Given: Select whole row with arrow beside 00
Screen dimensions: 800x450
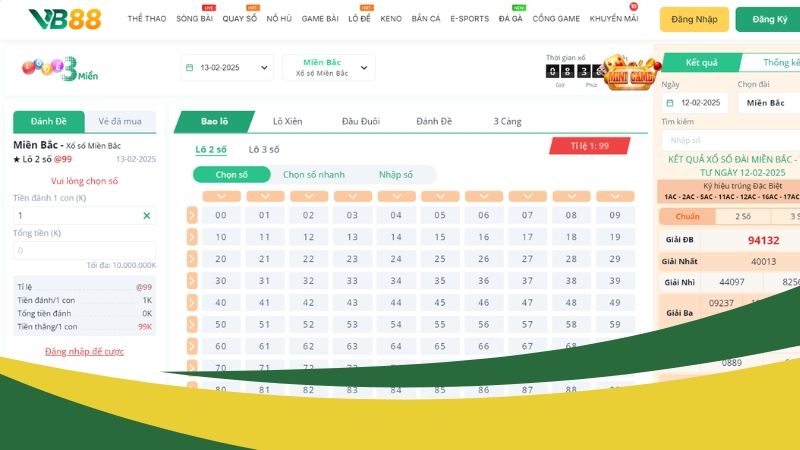Looking at the screenshot, I should [x=192, y=215].
